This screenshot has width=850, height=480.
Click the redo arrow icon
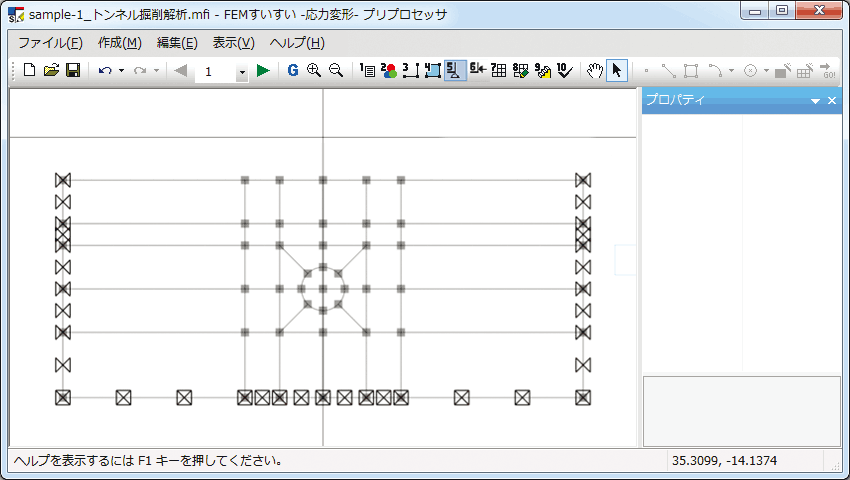click(x=140, y=71)
